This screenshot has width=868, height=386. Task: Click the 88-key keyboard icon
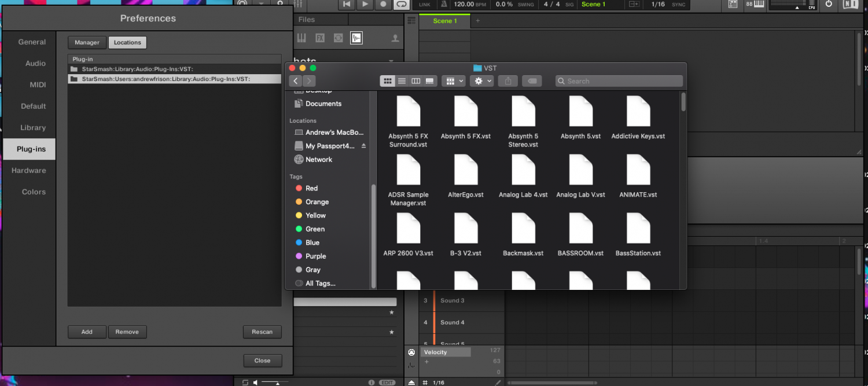tap(755, 4)
